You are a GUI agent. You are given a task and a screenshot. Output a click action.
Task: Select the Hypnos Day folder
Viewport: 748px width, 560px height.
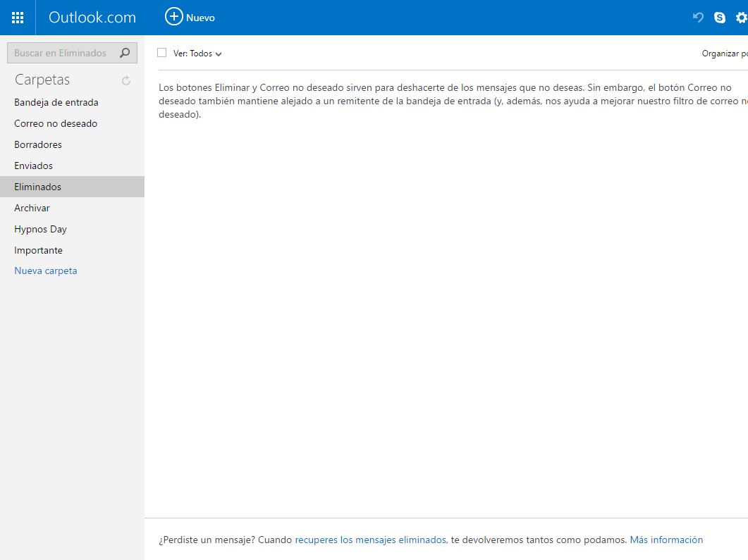pyautogui.click(x=40, y=229)
